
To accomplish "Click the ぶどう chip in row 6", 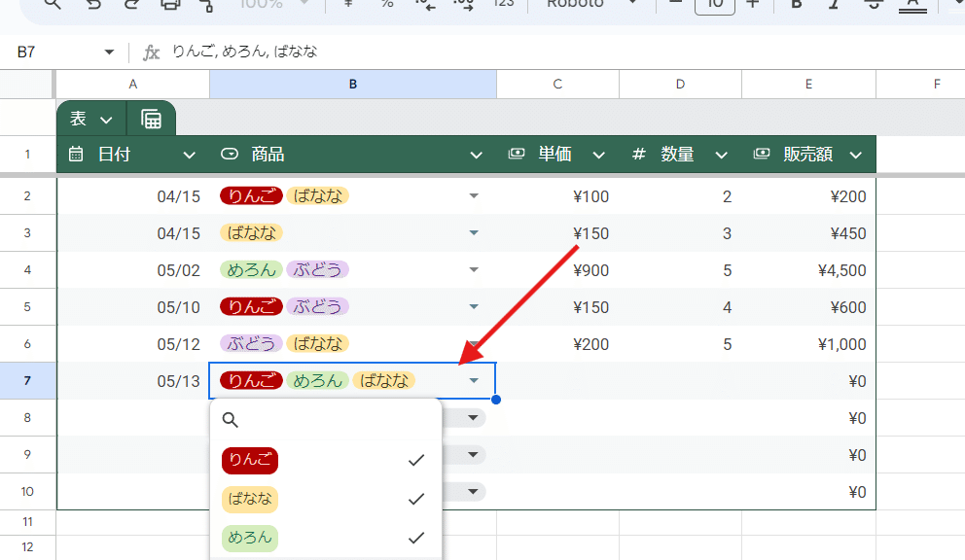I will tap(251, 343).
